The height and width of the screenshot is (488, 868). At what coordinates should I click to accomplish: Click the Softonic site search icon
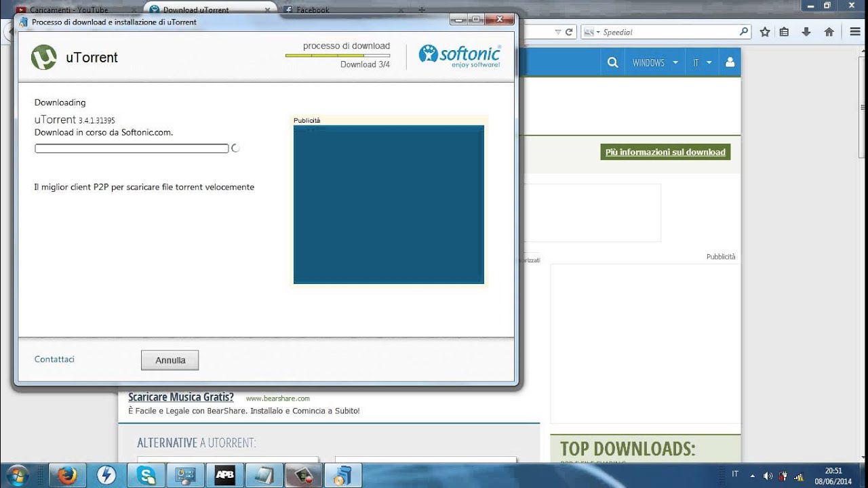click(x=613, y=62)
